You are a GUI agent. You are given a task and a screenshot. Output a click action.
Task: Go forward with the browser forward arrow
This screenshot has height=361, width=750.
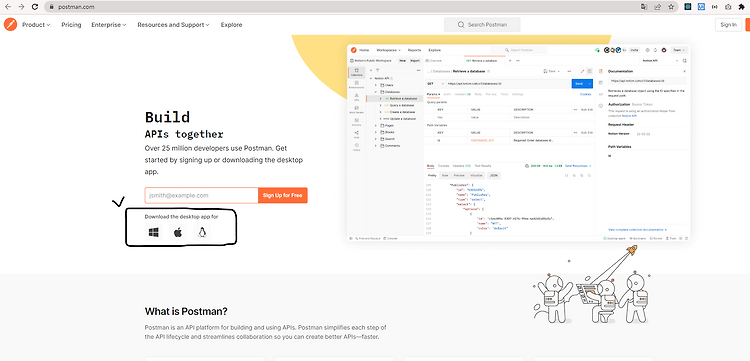coord(21,7)
